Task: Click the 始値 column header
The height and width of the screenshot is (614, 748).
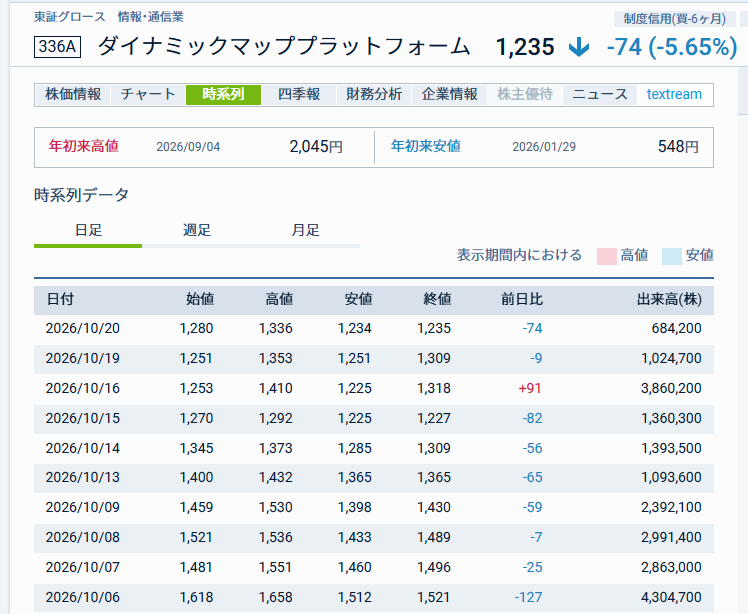Action: tap(200, 300)
